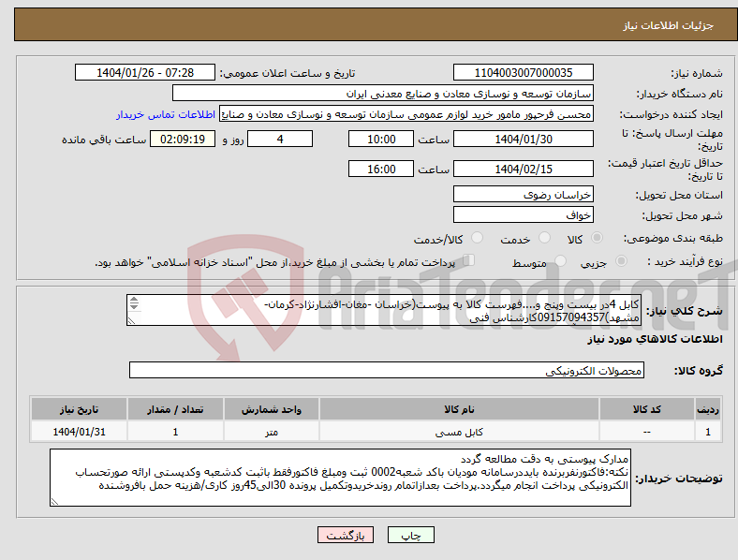Click the scroll arrows in description box
Viewport: 738px width, 560px height.
click(x=134, y=303)
